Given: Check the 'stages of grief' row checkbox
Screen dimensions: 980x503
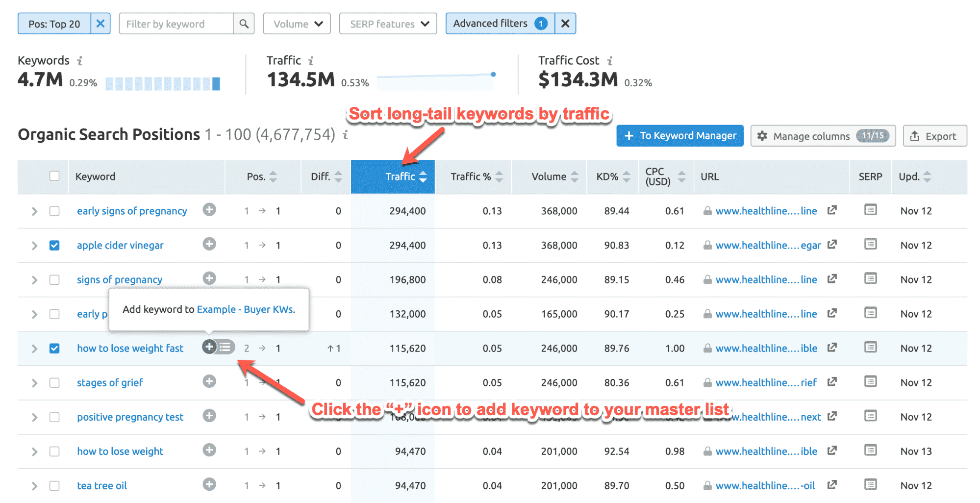Looking at the screenshot, I should [54, 382].
